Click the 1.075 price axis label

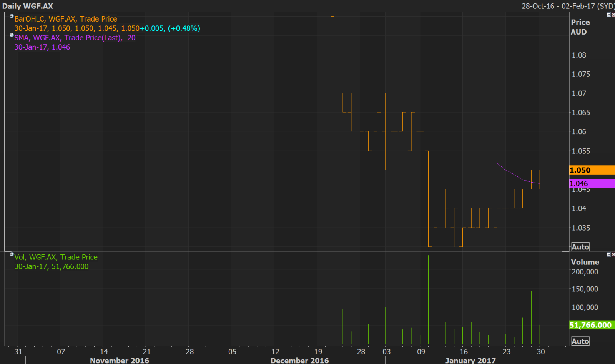coord(581,74)
